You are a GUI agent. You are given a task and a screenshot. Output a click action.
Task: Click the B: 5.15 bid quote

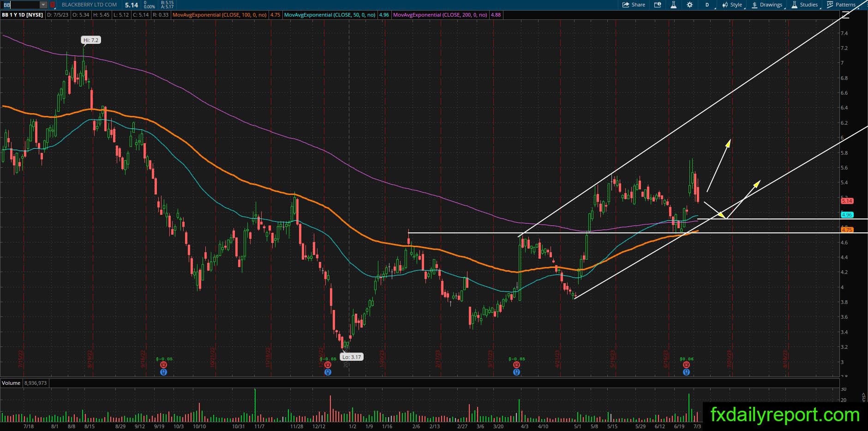pos(168,3)
